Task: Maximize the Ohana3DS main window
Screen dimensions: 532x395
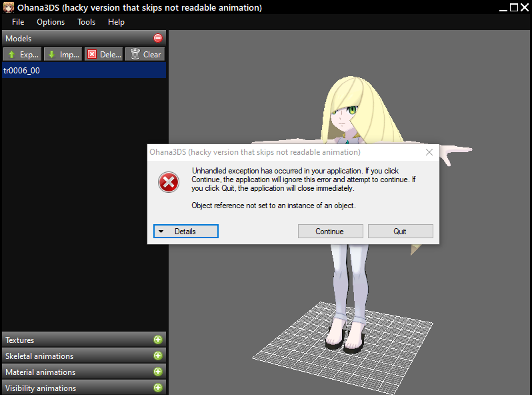Action: click(x=514, y=7)
